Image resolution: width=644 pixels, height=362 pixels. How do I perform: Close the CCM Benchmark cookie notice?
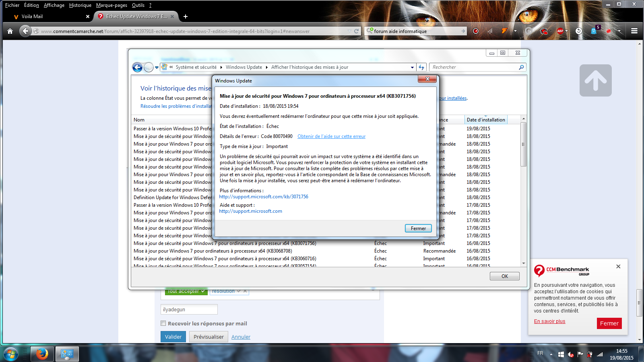[618, 266]
